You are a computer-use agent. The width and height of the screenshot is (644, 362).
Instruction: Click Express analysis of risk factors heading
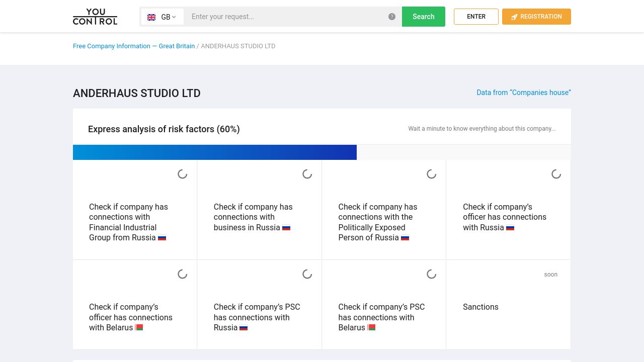(x=164, y=129)
